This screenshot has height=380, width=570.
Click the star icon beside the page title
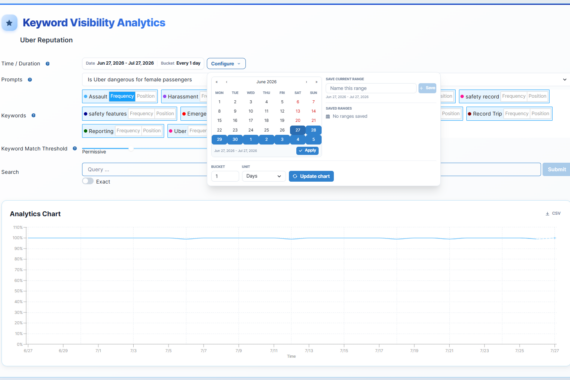(9, 23)
